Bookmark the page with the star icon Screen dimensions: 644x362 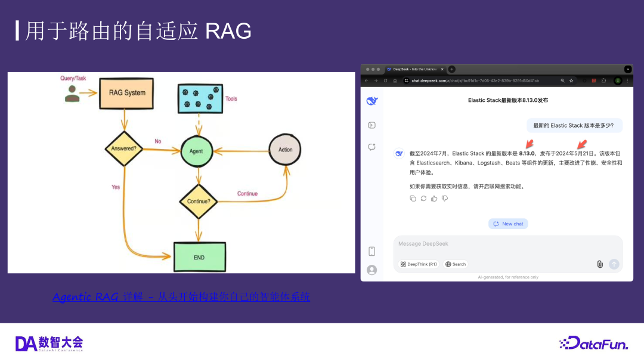(571, 81)
